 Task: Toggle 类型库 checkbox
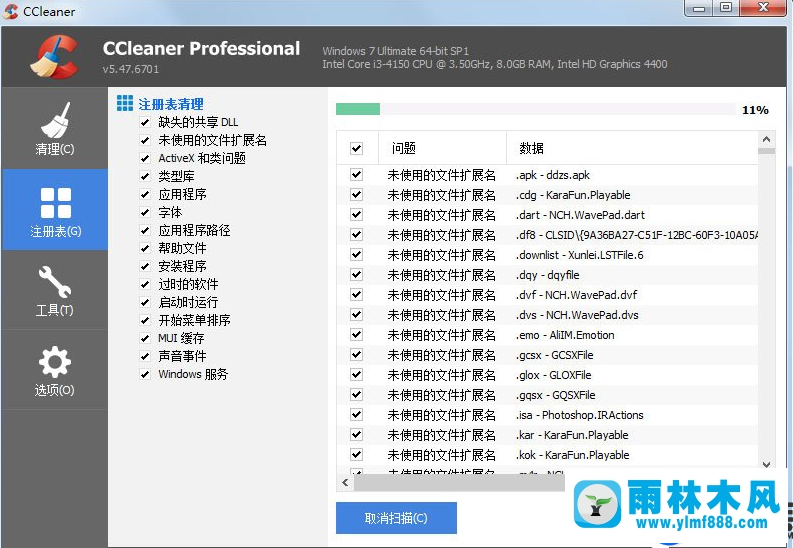145,176
